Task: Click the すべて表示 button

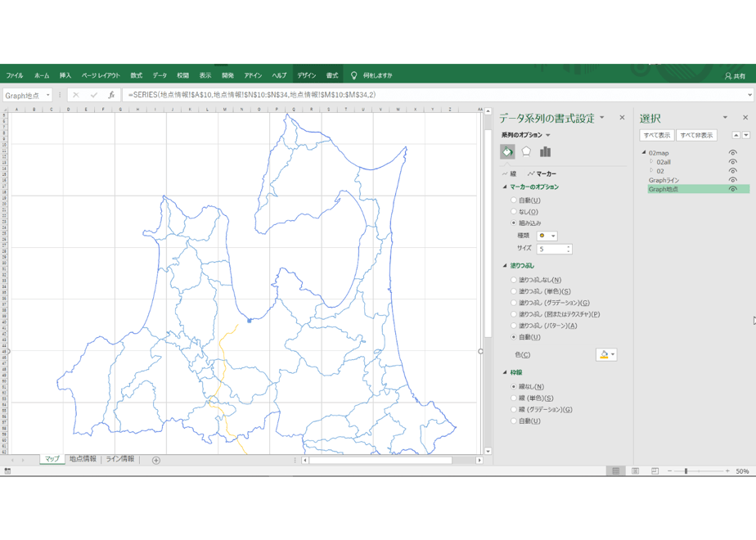Action: pos(657,136)
